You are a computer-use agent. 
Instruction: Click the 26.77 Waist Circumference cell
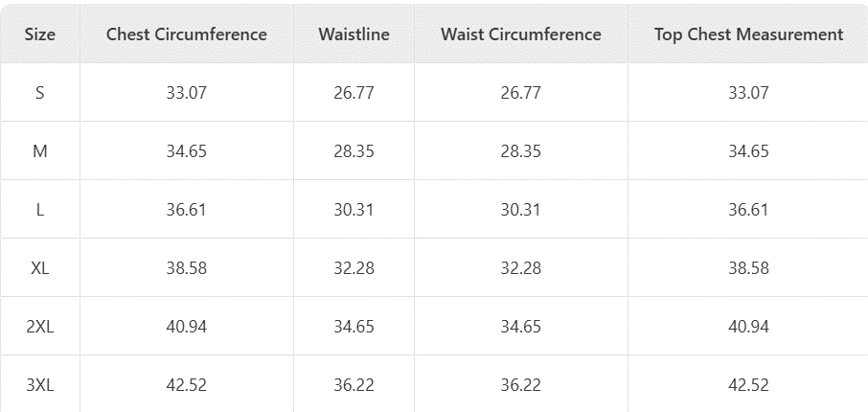(x=521, y=93)
